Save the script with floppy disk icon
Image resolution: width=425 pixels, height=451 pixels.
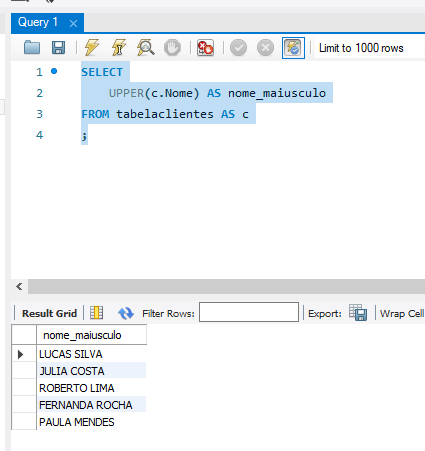58,48
